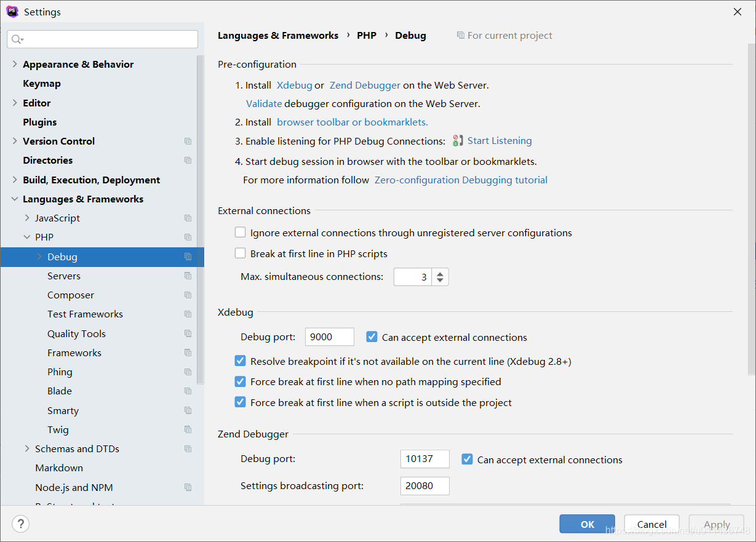Image resolution: width=756 pixels, height=542 pixels.
Task: Click the Xdebug Debug port field
Action: [329, 337]
